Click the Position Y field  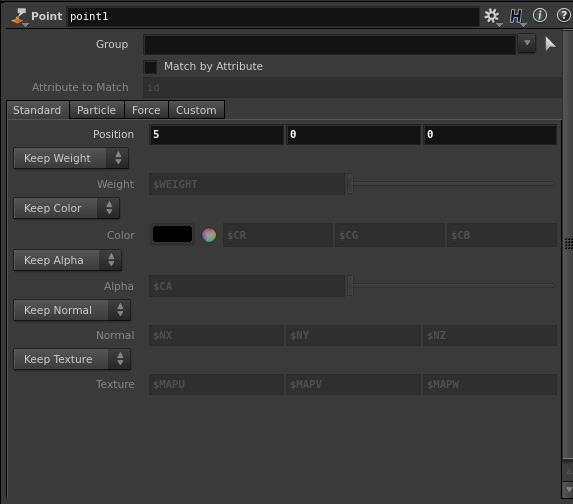353,134
